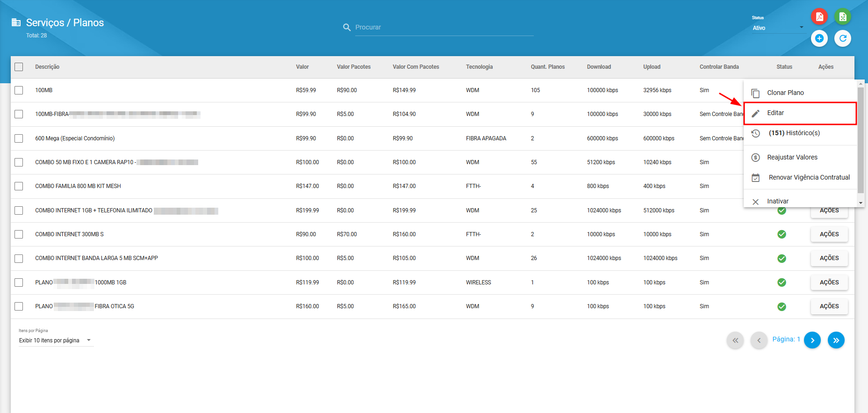Click the Clonar Plano copy icon

(x=755, y=93)
